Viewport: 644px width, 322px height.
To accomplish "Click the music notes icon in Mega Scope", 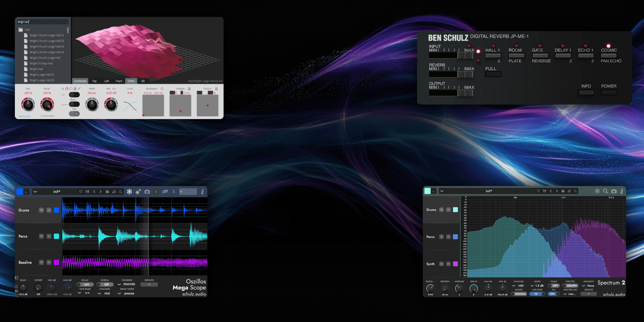I will pos(165,191).
